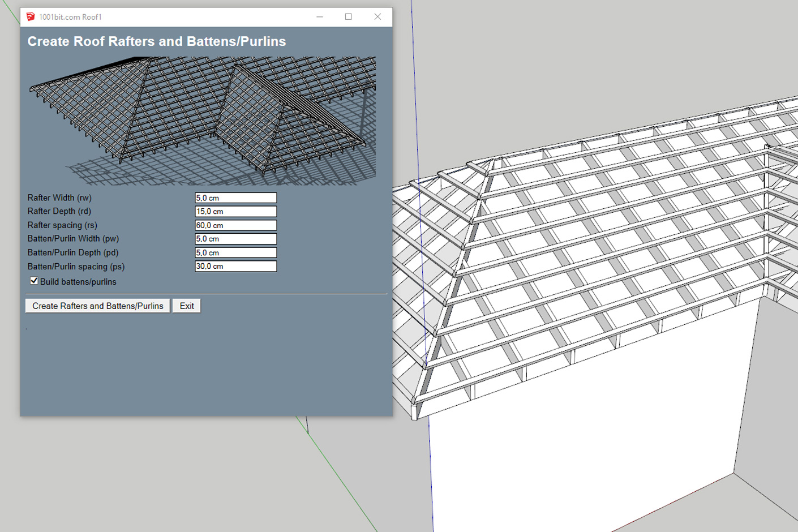Click the Batten/Purlin Depth (pd) input
The image size is (798, 532).
(x=235, y=252)
